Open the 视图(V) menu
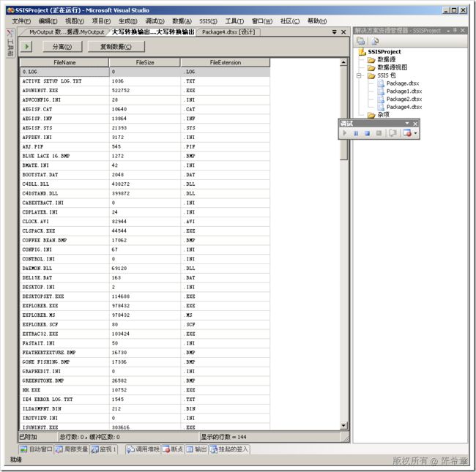 pos(75,21)
